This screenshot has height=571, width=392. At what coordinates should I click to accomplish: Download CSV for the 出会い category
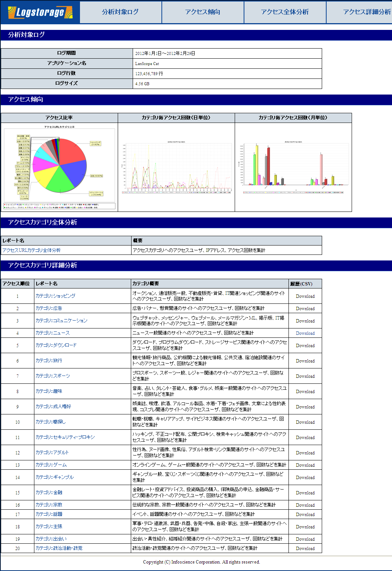(305, 539)
